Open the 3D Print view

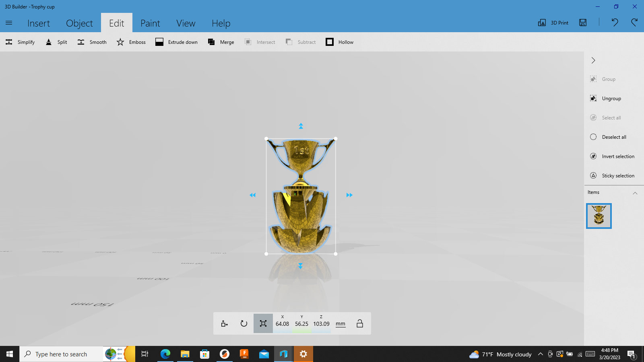(x=553, y=23)
